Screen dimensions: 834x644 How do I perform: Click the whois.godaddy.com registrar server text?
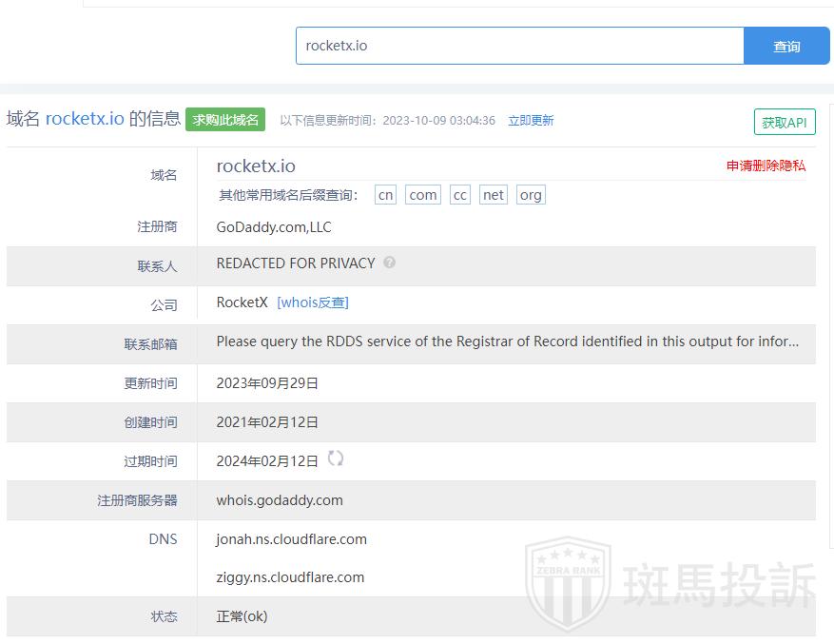point(280,500)
